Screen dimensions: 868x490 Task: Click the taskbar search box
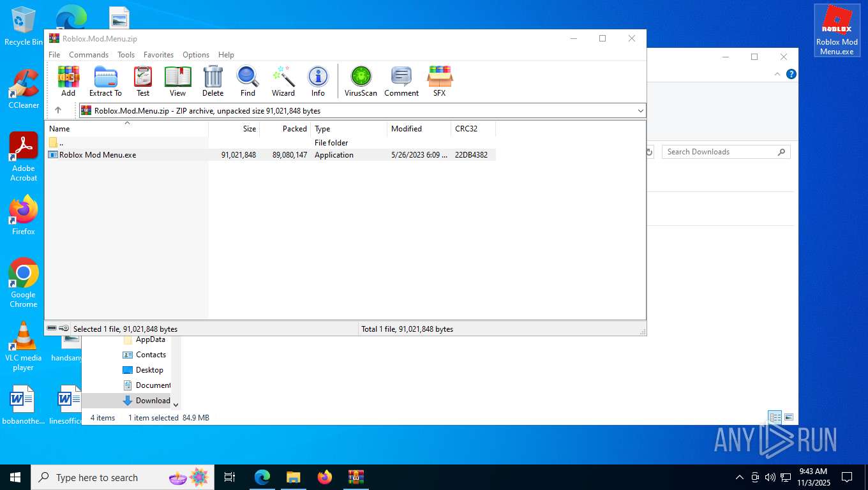(x=124, y=477)
